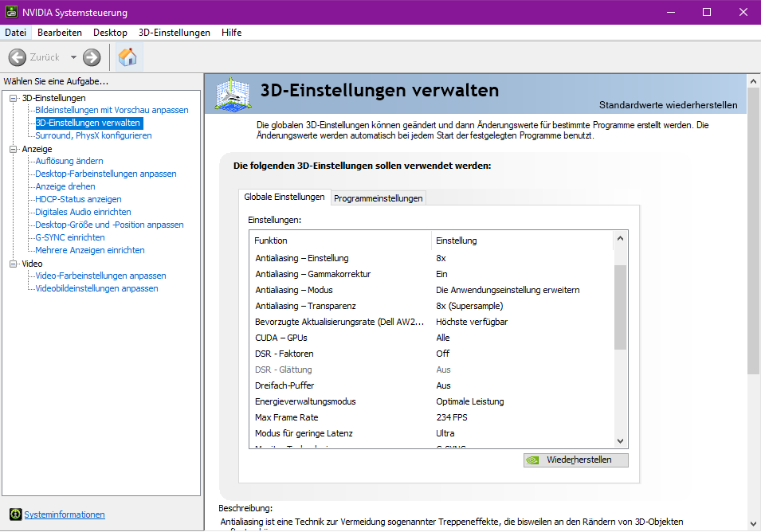Select the Max Frame Rate row
This screenshot has width=761, height=532.
click(x=431, y=417)
